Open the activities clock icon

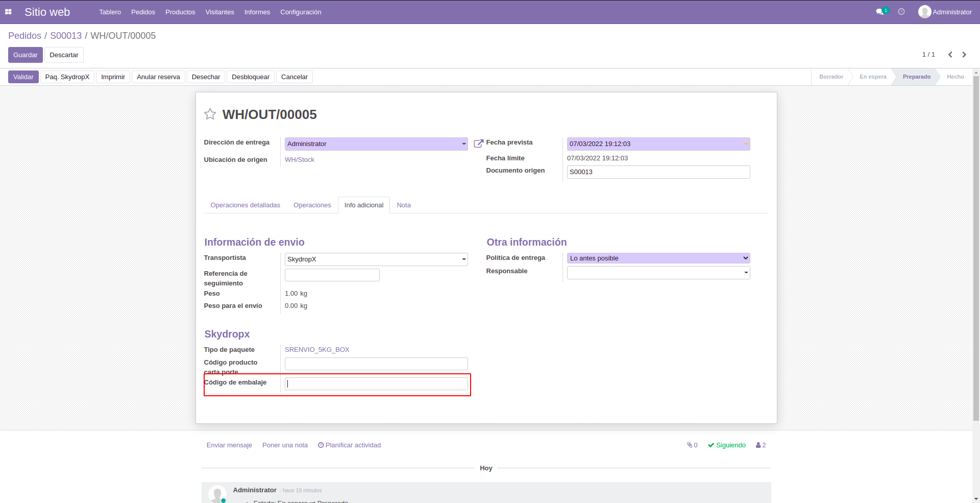pos(901,12)
